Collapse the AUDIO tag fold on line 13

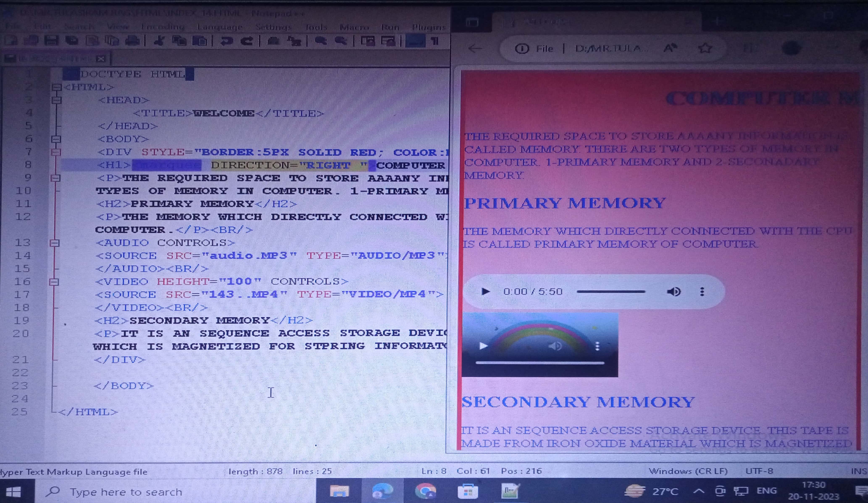(x=54, y=243)
